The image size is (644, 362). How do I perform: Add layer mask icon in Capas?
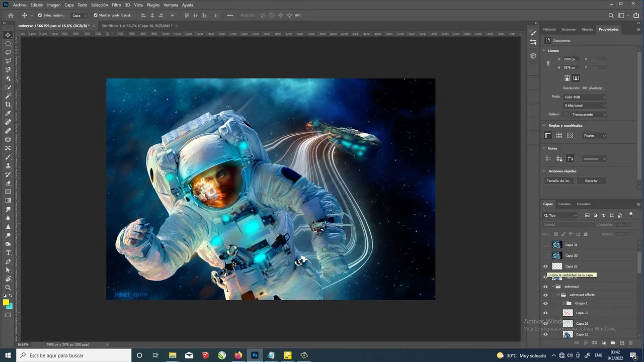[x=595, y=343]
